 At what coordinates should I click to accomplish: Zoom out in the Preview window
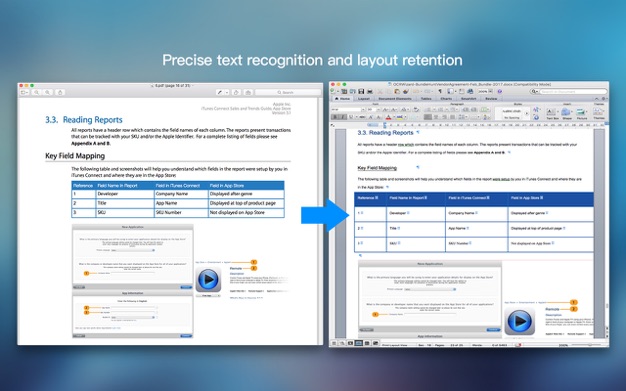pyautogui.click(x=36, y=92)
